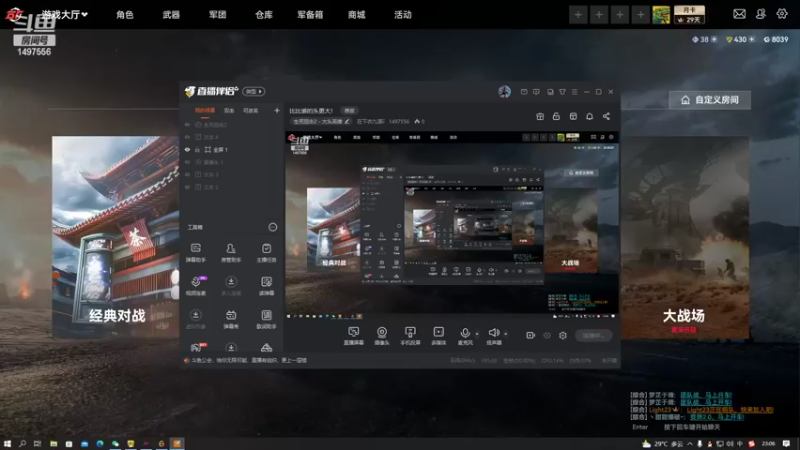Open the 商城 menu in game
Image resolution: width=800 pixels, height=450 pixels.
pyautogui.click(x=357, y=15)
